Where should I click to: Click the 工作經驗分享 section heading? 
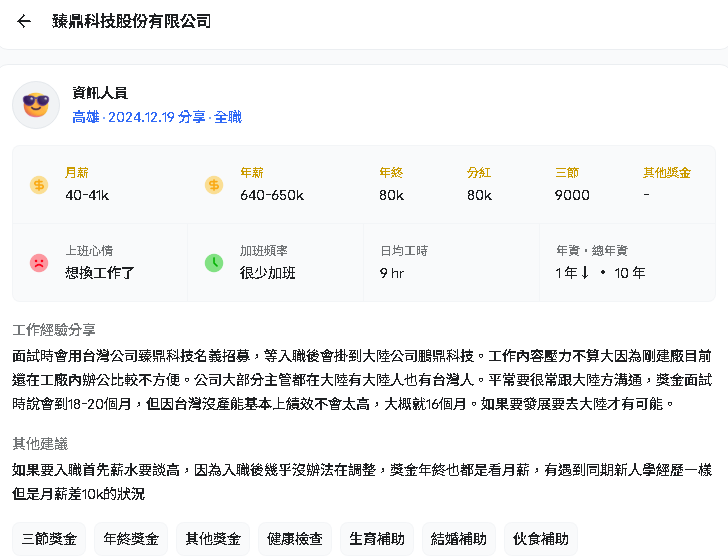[54, 330]
